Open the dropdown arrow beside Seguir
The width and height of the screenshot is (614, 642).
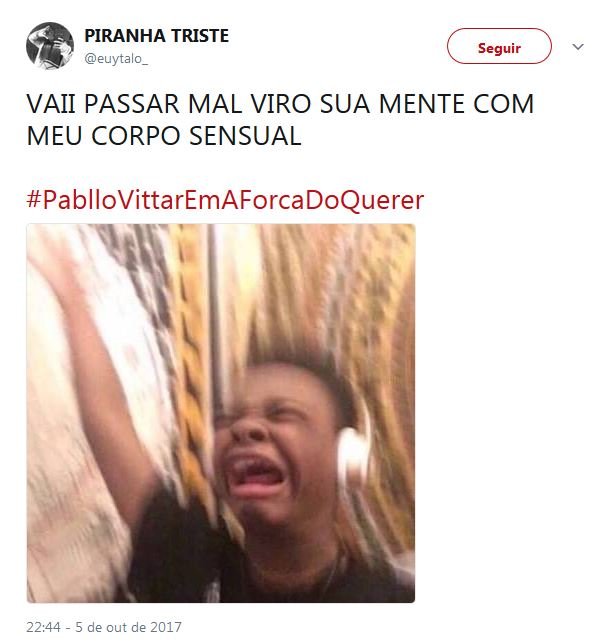pyautogui.click(x=578, y=47)
